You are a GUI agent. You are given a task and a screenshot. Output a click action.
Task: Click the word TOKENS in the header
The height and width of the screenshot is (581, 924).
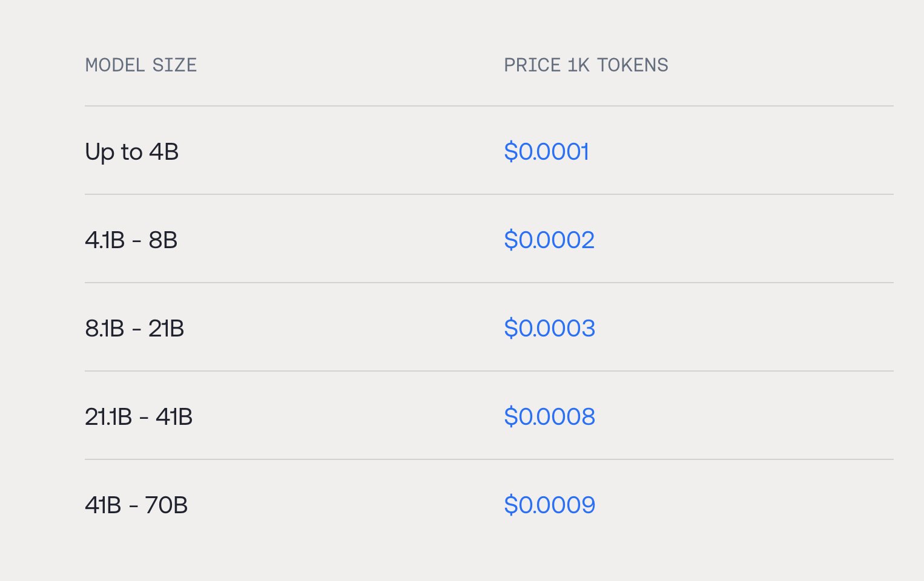(633, 65)
